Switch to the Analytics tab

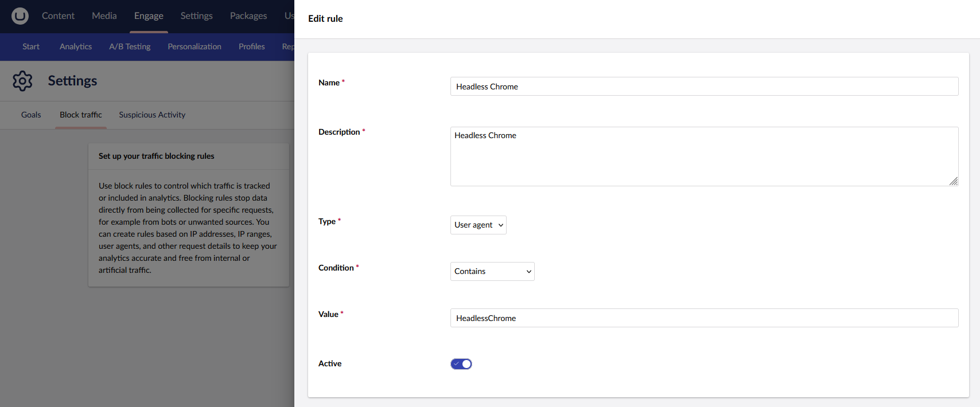coord(76,47)
